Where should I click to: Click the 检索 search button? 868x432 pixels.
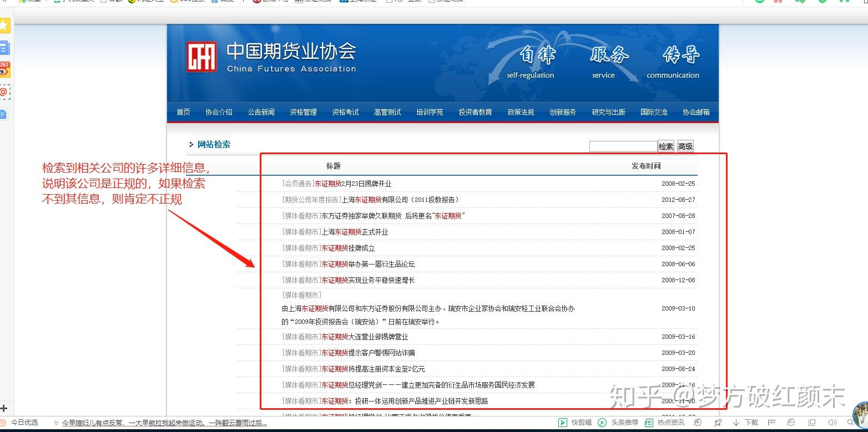[x=666, y=146]
